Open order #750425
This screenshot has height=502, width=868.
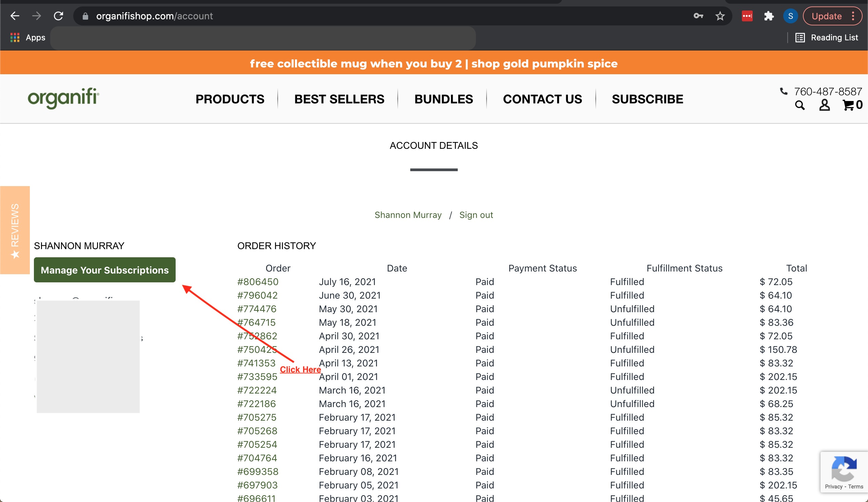click(x=257, y=349)
